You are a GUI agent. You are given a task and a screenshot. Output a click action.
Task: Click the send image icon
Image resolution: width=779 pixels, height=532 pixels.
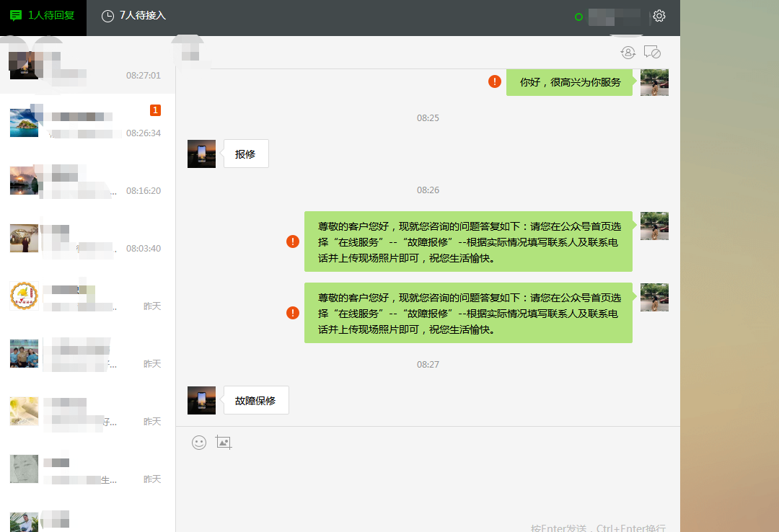224,442
